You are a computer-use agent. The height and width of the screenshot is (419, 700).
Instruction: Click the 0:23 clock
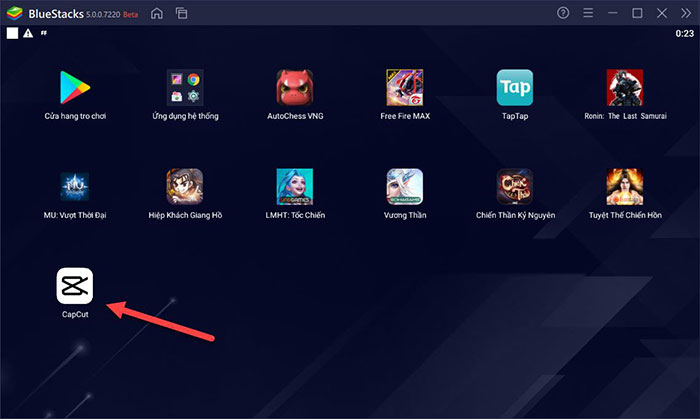pos(684,33)
